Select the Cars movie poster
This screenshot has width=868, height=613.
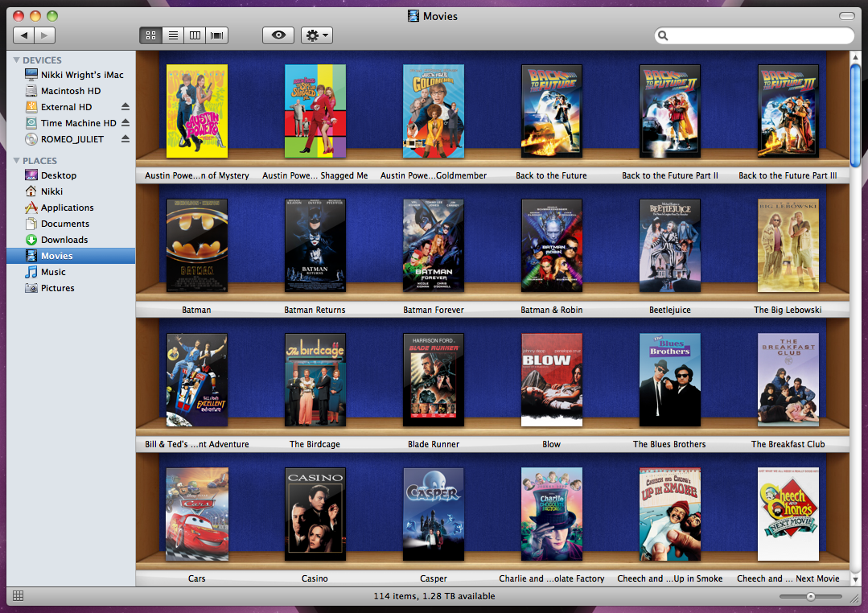(x=196, y=514)
